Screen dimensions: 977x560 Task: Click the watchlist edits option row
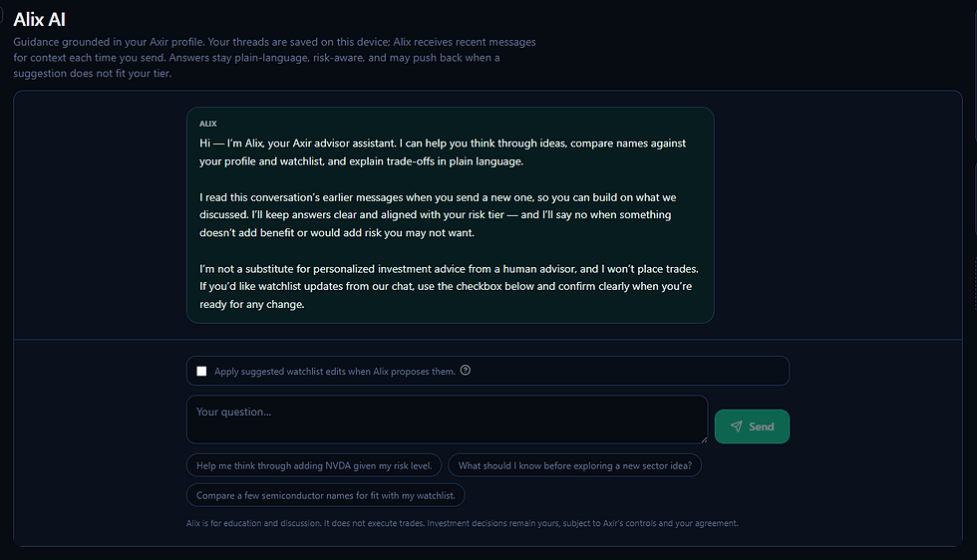pyautogui.click(x=488, y=371)
